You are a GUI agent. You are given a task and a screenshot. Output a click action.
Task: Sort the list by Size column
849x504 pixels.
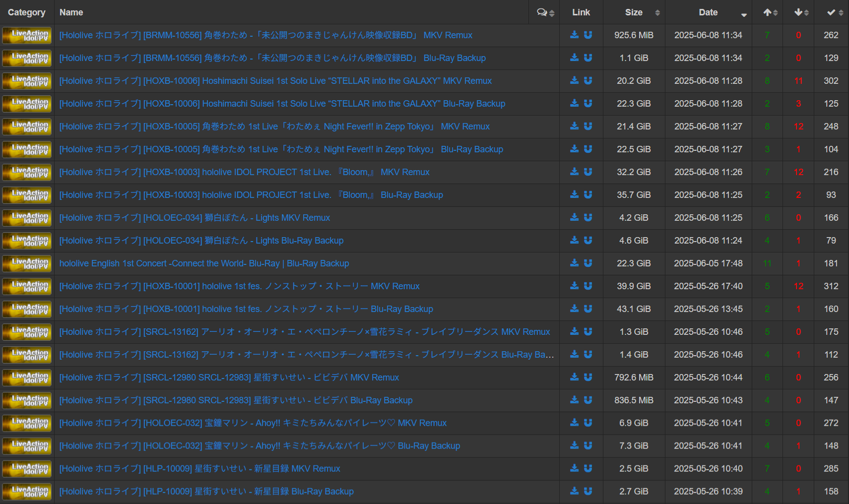(x=634, y=12)
